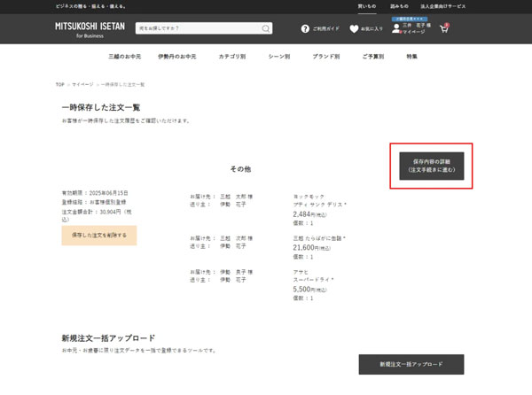Click the お気に入り heart icon
Image resolution: width=532 pixels, height=395 pixels.
(354, 28)
